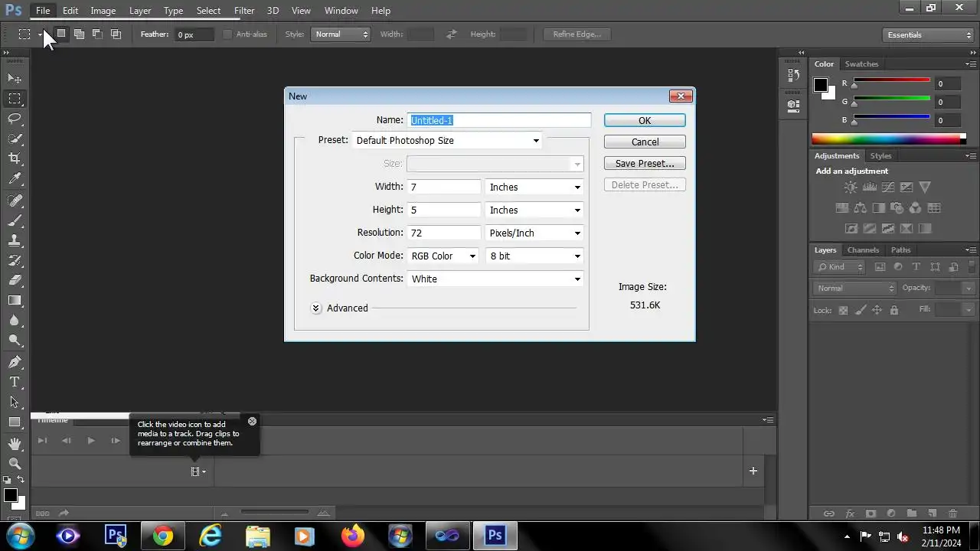Select the Quick Selection tool
Viewport: 980px width, 551px height.
point(15,139)
